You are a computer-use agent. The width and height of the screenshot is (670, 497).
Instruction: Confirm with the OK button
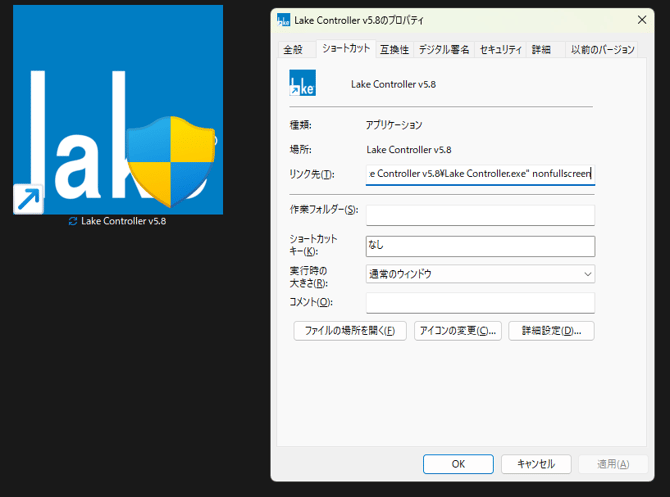(x=458, y=464)
